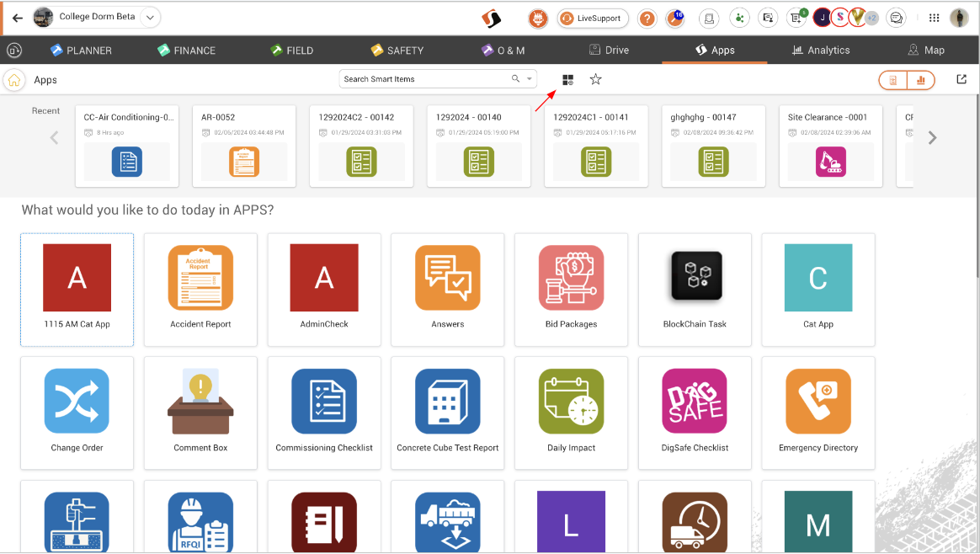The width and height of the screenshot is (980, 554).
Task: Open recent item CC-Air Conditioning
Action: click(127, 146)
